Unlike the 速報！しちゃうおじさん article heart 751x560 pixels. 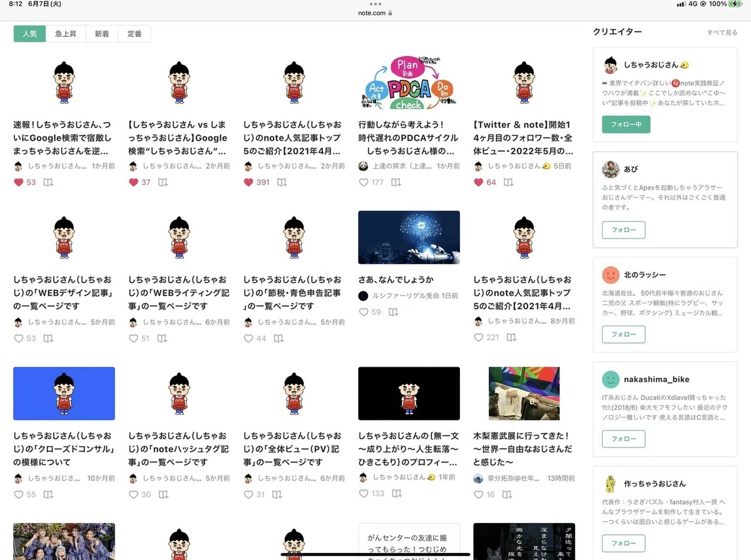tap(18, 182)
